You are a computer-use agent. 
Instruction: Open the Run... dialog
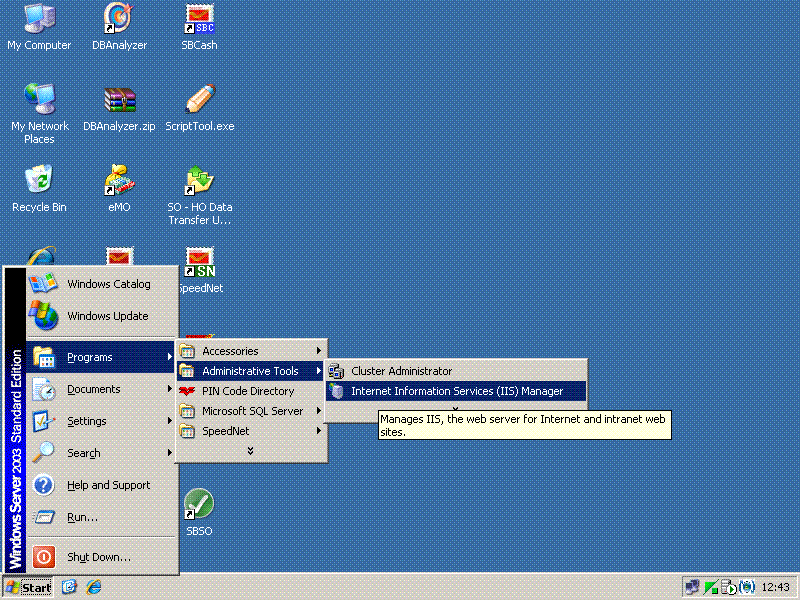101,517
